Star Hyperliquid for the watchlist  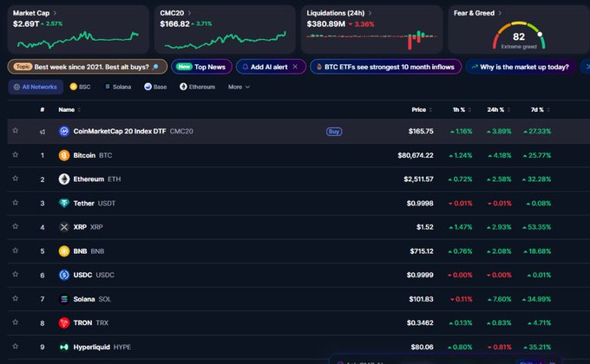pyautogui.click(x=16, y=346)
